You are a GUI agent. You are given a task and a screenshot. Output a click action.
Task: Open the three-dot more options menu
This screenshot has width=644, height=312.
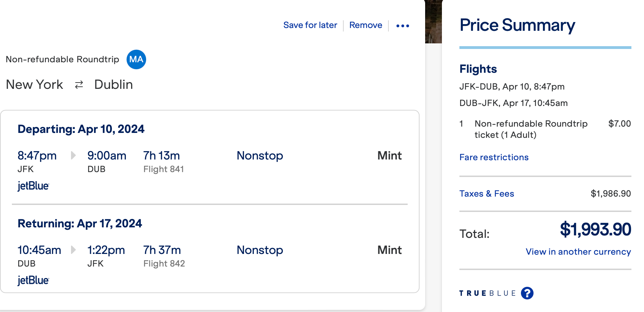(x=403, y=26)
